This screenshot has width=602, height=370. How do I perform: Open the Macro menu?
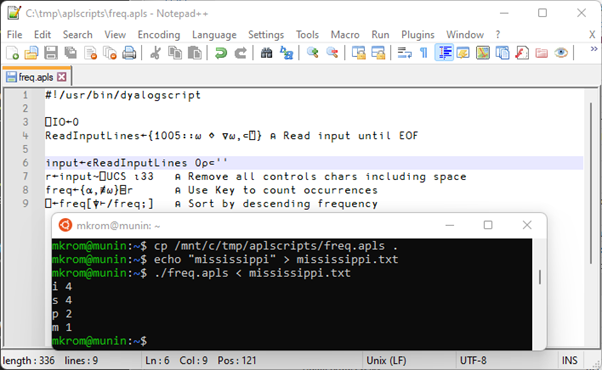click(x=345, y=35)
